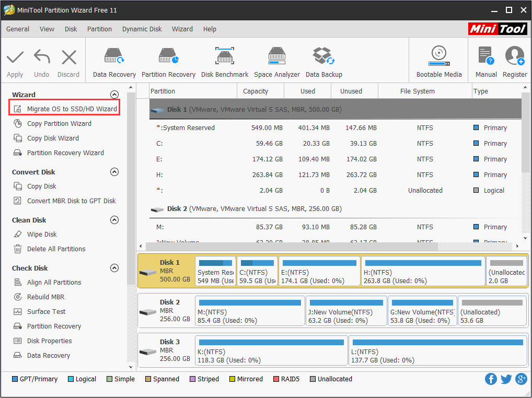
Task: Open the Disk menu
Action: pos(71,29)
